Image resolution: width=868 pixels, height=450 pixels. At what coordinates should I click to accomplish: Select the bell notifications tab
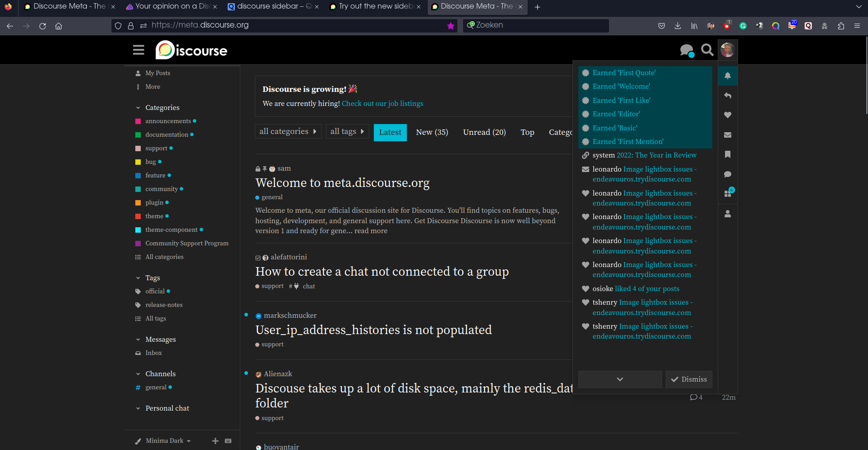click(728, 76)
